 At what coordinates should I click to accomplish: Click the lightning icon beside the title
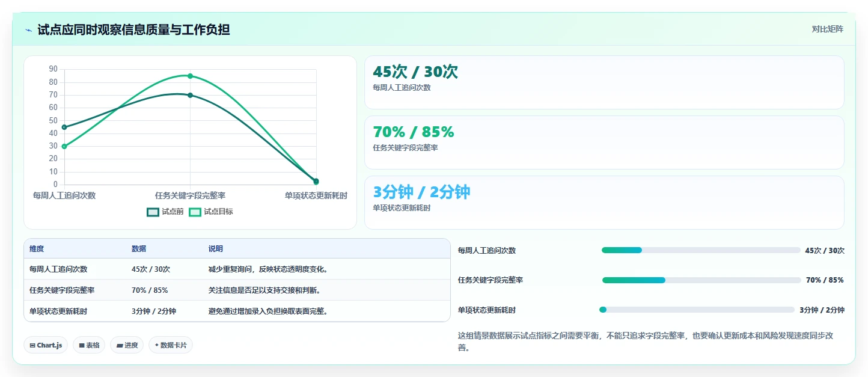29,30
